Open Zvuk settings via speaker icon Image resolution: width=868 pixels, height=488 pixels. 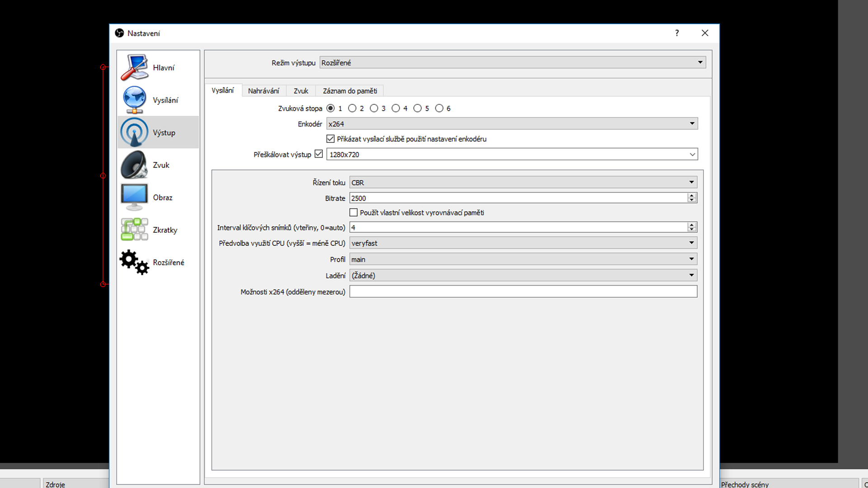[x=134, y=165]
